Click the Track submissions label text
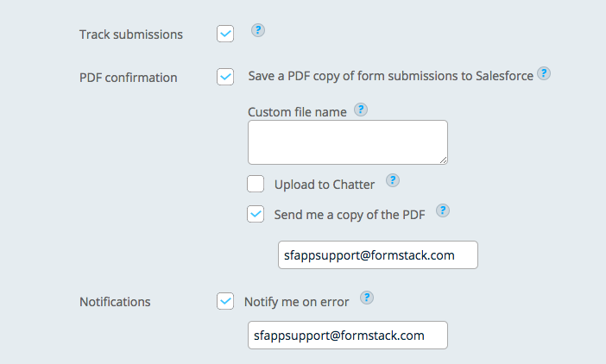The width and height of the screenshot is (606, 364). tap(131, 35)
